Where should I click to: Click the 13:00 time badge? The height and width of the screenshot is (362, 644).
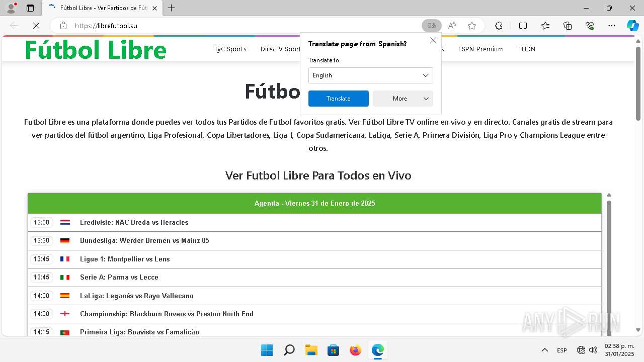pos(41,222)
